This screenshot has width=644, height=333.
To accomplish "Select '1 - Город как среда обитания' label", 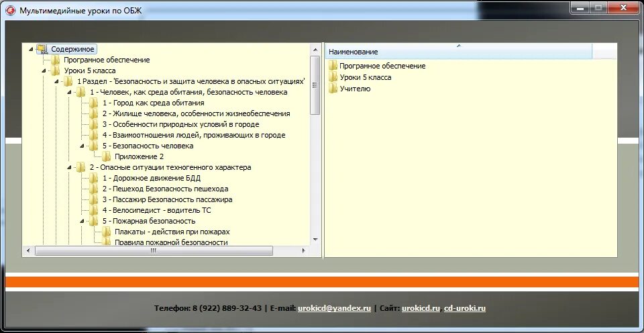I will 154,103.
